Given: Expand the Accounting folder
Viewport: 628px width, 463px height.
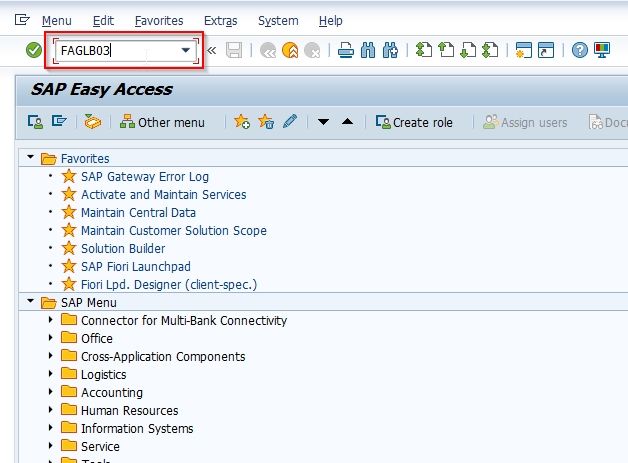Looking at the screenshot, I should [50, 392].
